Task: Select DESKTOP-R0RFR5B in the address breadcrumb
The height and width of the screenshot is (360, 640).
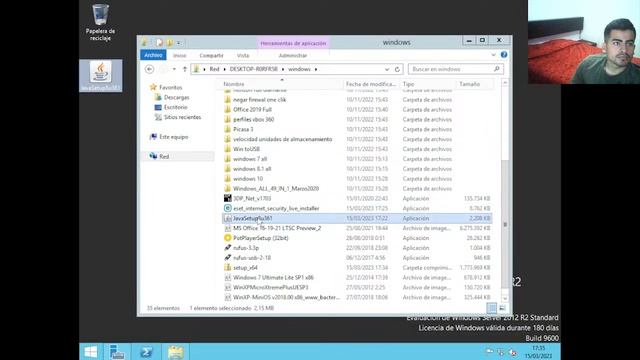Action: [x=253, y=69]
